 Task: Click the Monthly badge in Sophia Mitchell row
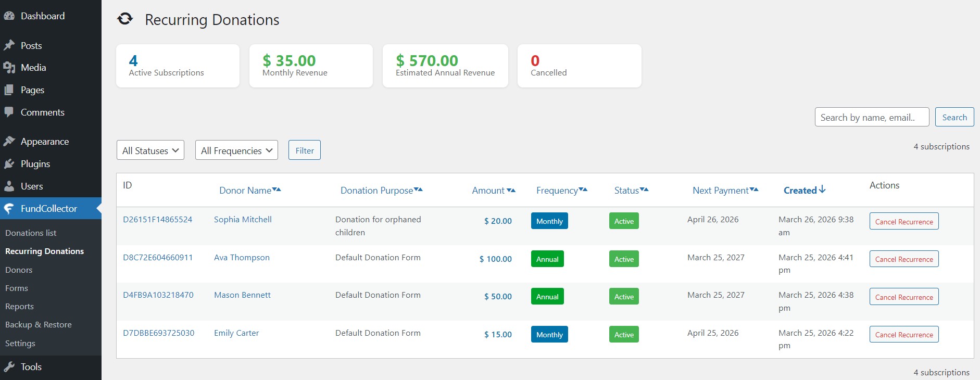(x=549, y=221)
